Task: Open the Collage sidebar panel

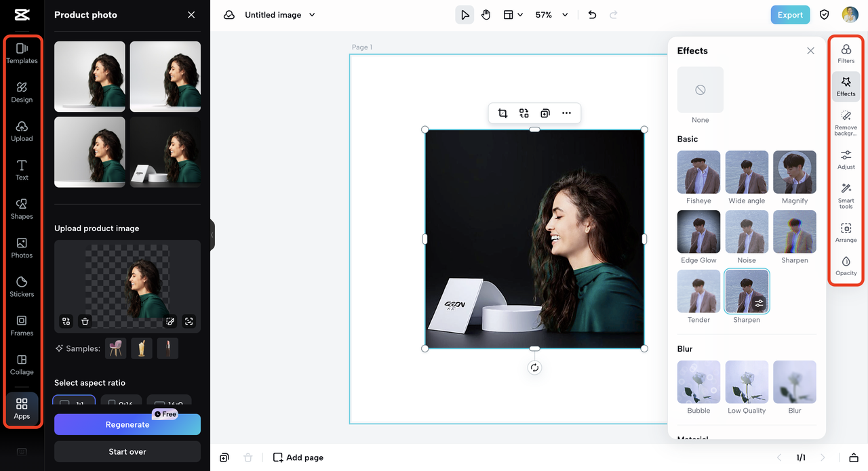Action: click(x=22, y=365)
